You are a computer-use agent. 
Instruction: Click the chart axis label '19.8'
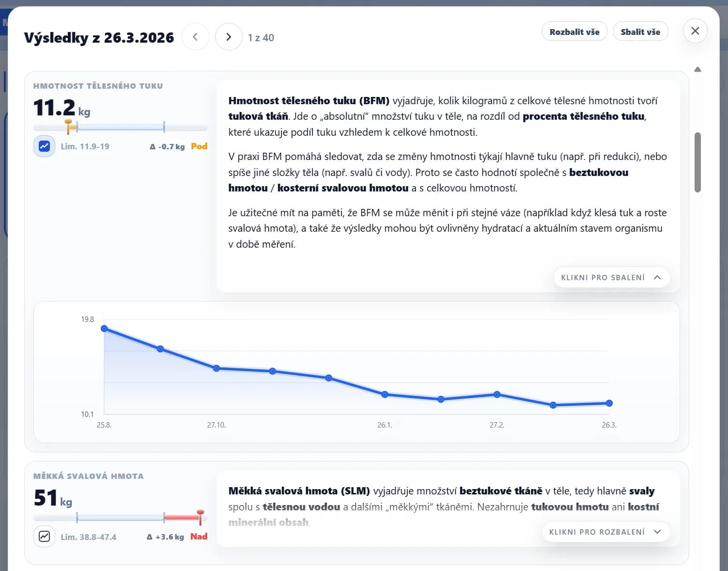coord(87,319)
